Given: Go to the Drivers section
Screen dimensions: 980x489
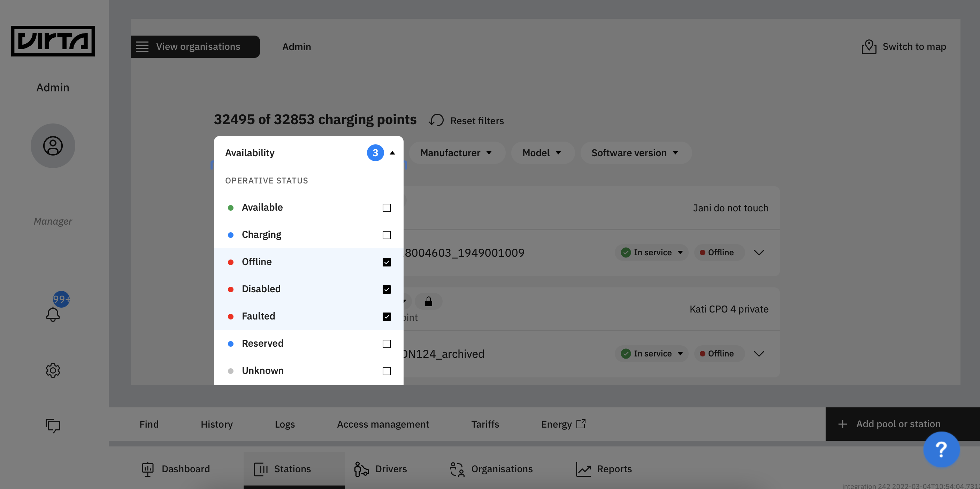Looking at the screenshot, I should pyautogui.click(x=381, y=469).
